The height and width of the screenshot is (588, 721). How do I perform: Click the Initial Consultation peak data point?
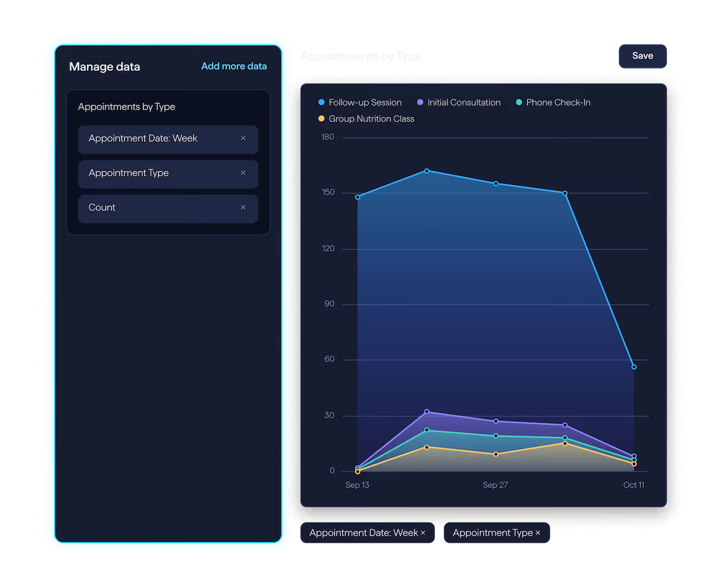coord(427,412)
